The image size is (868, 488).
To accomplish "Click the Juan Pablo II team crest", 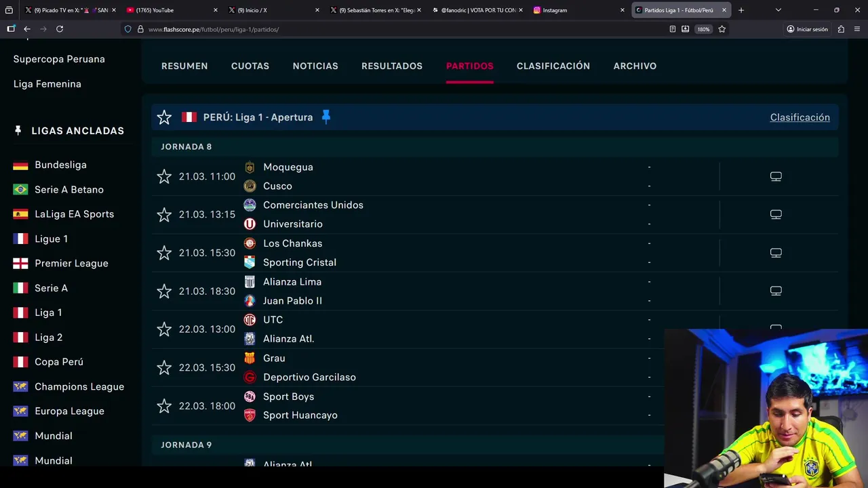I will (250, 300).
